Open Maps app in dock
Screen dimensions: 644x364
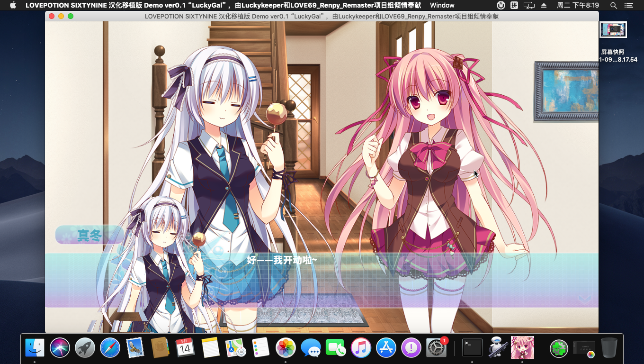point(235,348)
